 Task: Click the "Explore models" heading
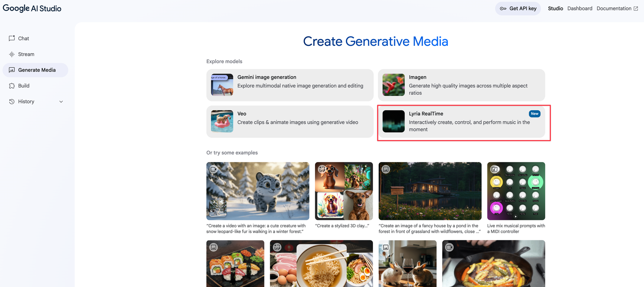point(224,61)
